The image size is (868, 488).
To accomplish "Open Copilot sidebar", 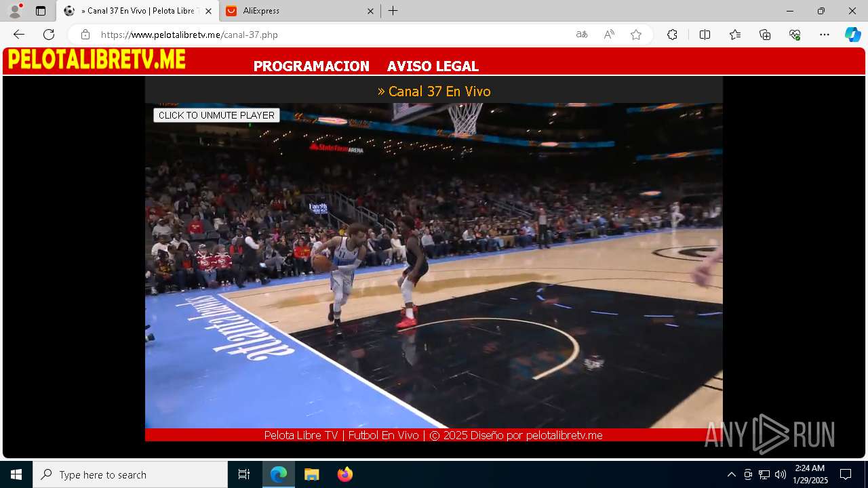I will [852, 35].
